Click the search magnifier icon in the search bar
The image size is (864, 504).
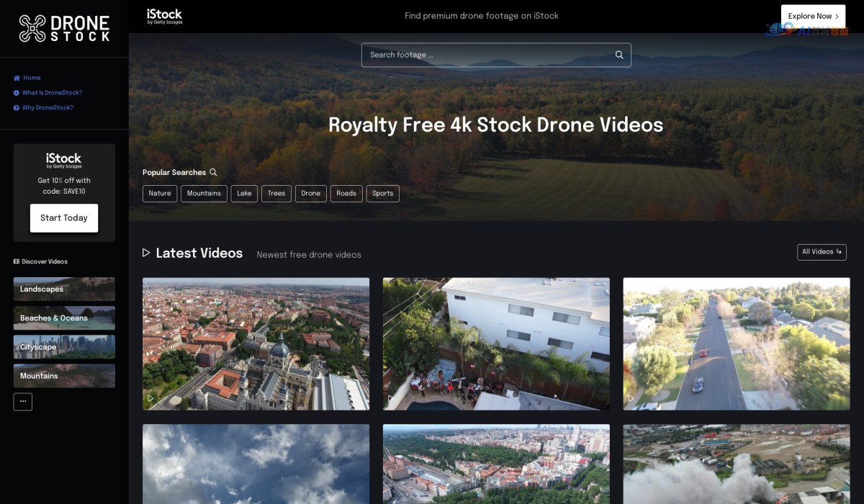(x=618, y=55)
